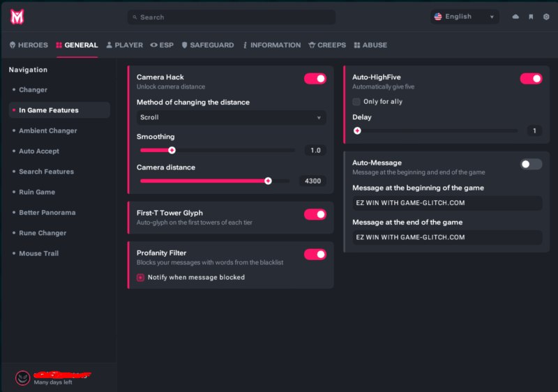Edit the end of game message field
The width and height of the screenshot is (558, 392).
447,237
